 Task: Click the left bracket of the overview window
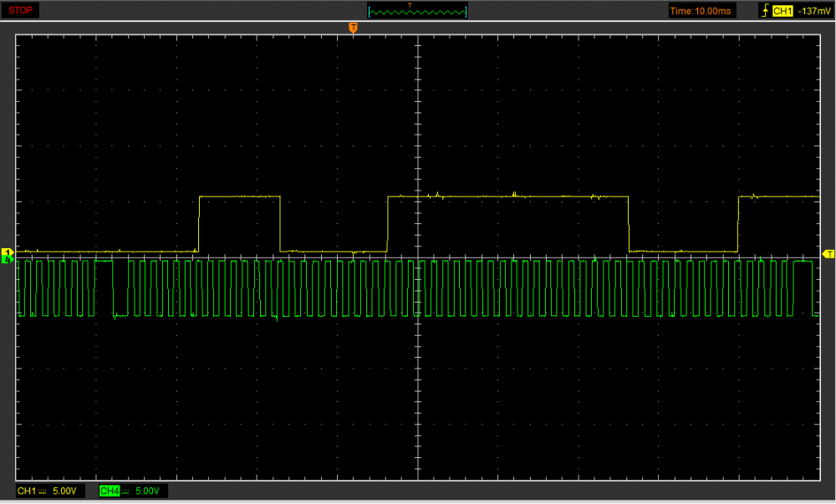click(370, 11)
